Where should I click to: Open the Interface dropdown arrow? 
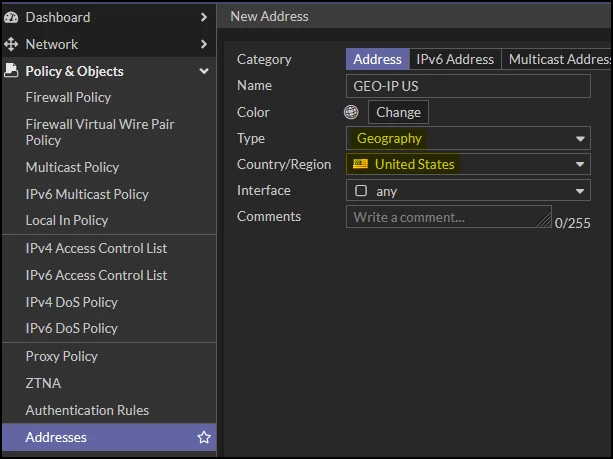coord(580,191)
